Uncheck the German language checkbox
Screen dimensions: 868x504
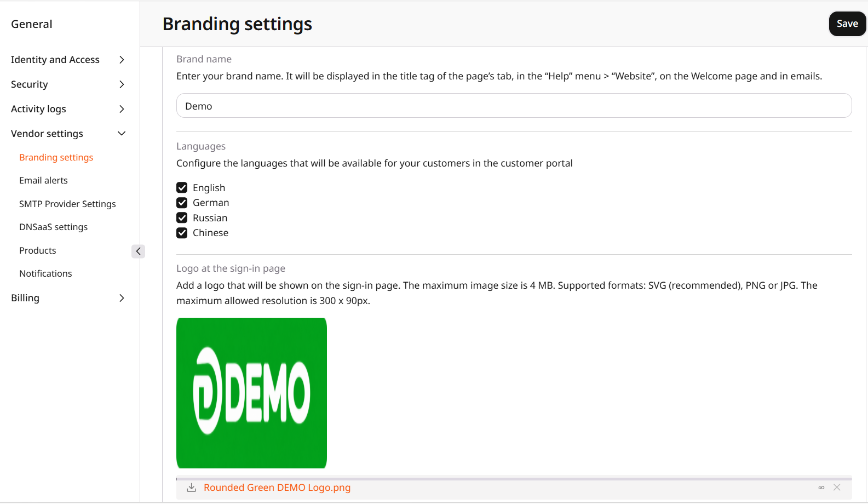182,203
